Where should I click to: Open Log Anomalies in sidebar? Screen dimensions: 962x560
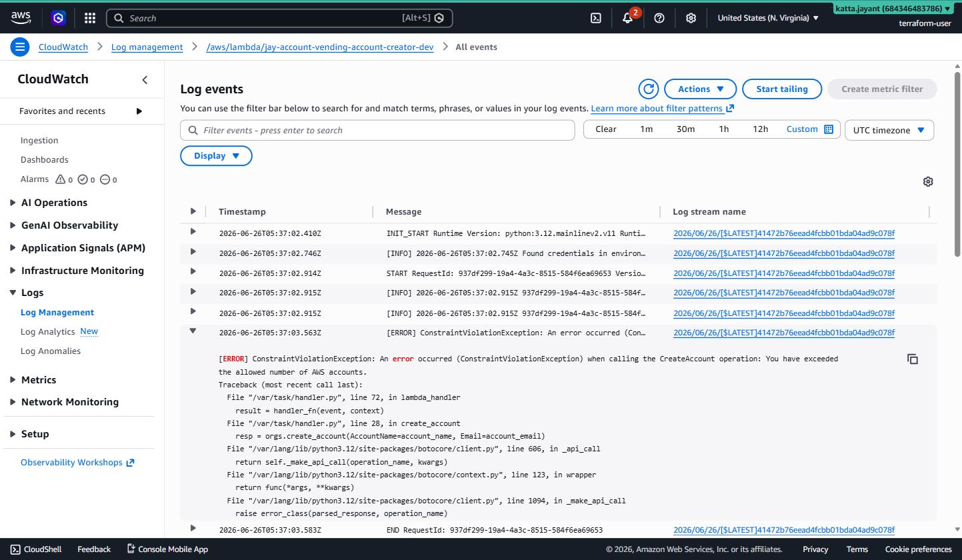click(51, 351)
